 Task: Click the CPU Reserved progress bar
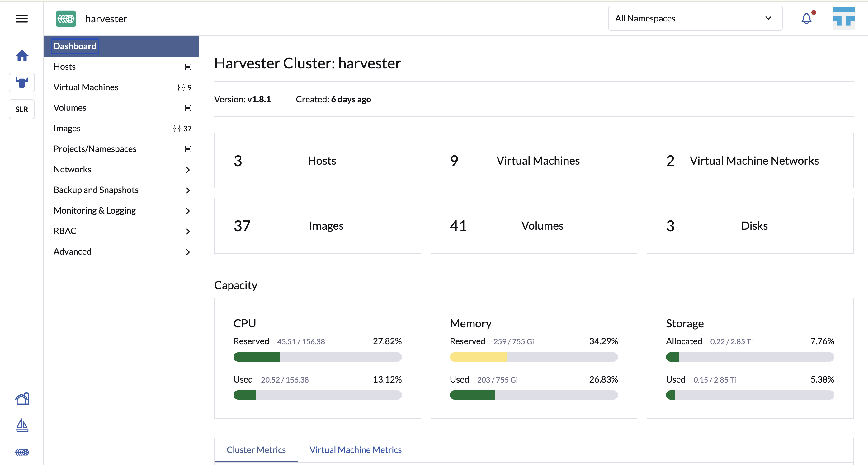[318, 357]
